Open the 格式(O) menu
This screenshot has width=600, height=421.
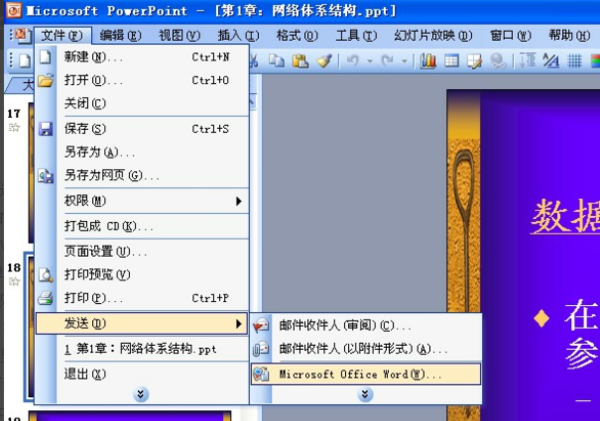point(297,36)
